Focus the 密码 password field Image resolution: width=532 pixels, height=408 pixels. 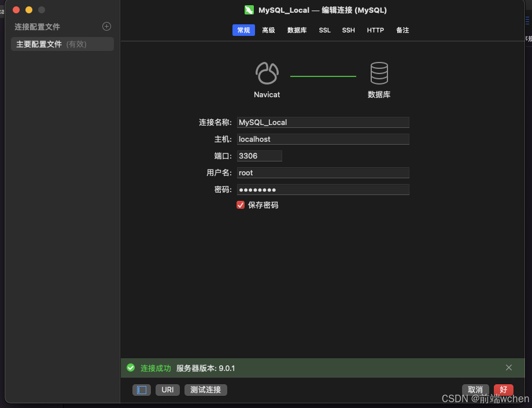(x=323, y=190)
